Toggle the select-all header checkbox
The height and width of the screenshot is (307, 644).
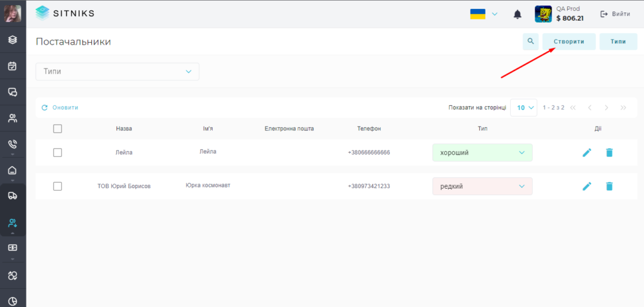(57, 128)
